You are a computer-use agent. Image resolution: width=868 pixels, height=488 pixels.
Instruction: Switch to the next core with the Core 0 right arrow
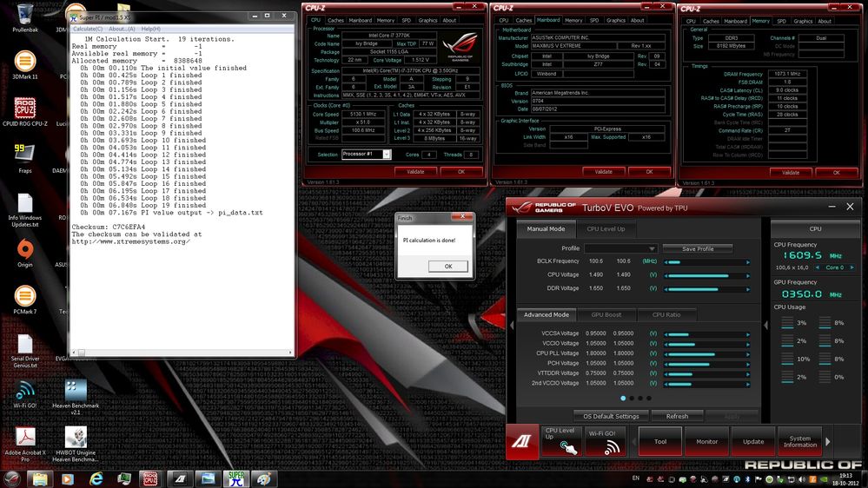(x=852, y=267)
